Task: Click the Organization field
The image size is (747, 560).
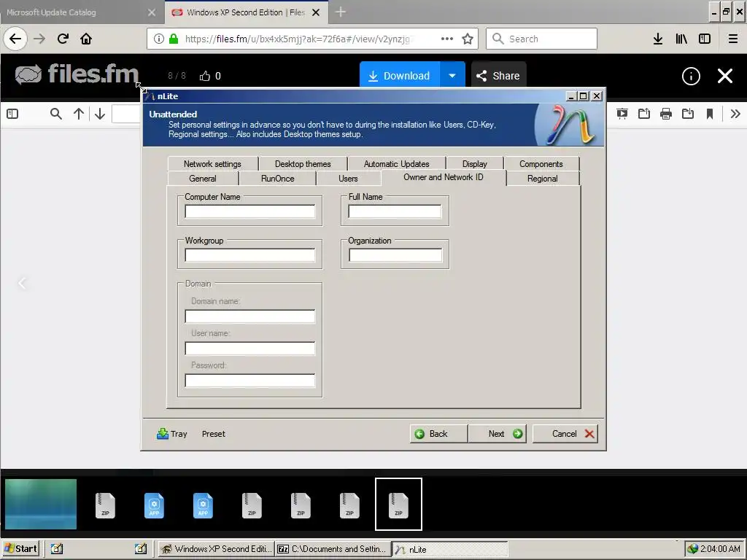Action: click(395, 255)
